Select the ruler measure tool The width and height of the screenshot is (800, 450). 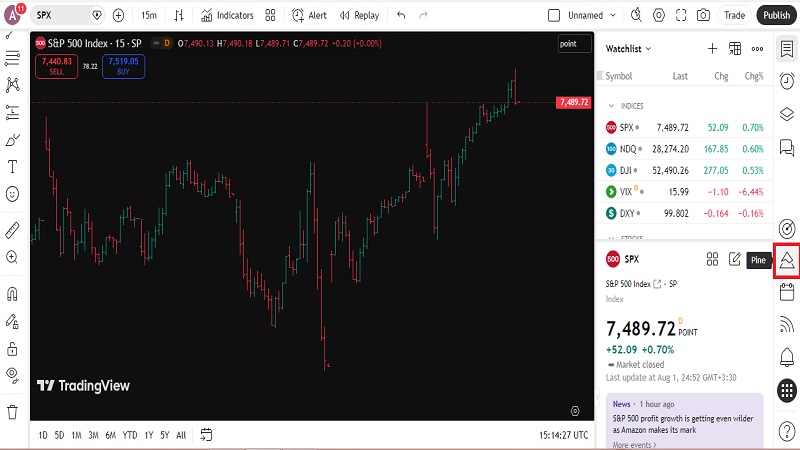point(12,230)
